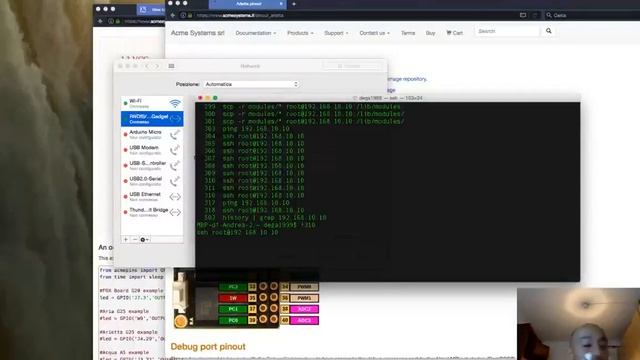Click the last terminal line 'ssh root@192.168.10.10'

(237, 232)
